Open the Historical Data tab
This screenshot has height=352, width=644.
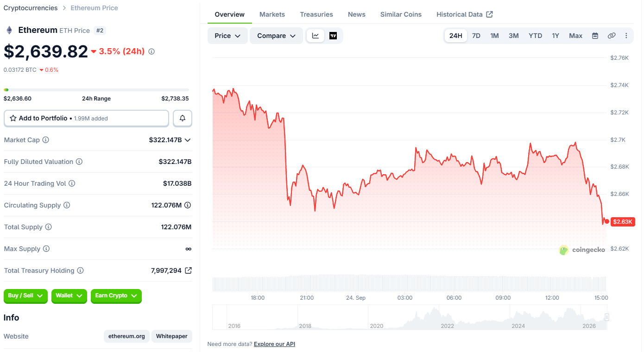tap(465, 14)
